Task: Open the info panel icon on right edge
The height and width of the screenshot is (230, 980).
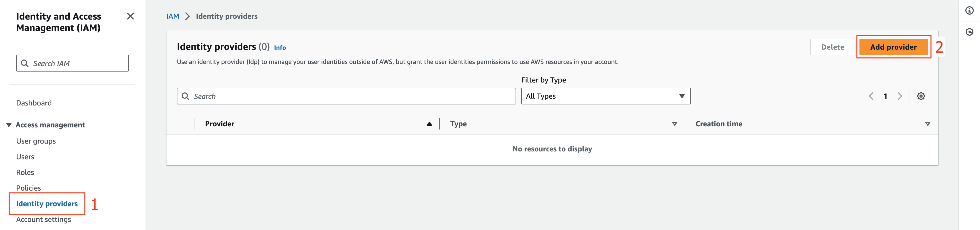Action: coord(969,11)
